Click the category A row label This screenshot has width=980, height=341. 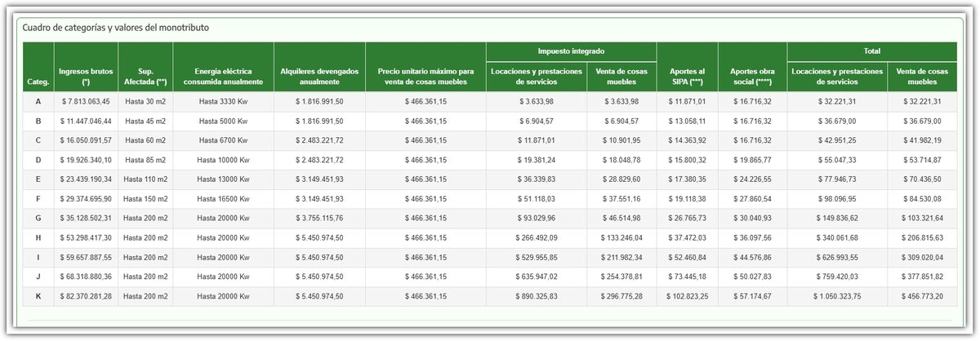click(x=38, y=102)
